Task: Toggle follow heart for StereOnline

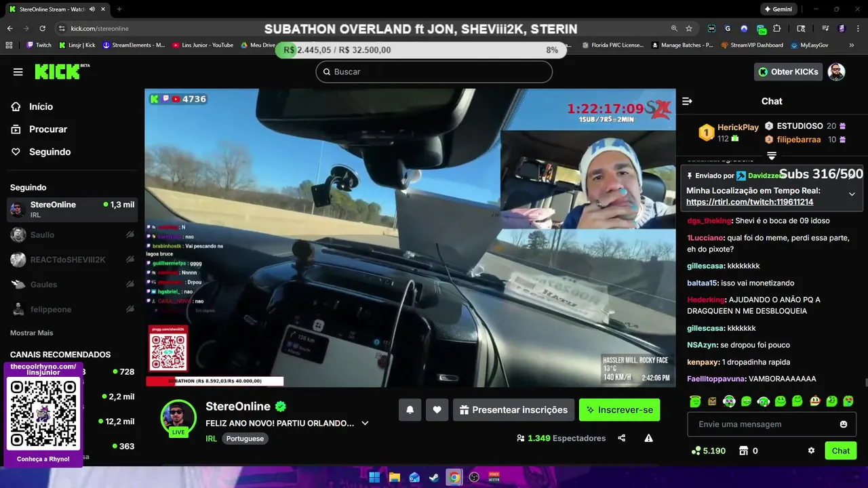Action: point(437,410)
